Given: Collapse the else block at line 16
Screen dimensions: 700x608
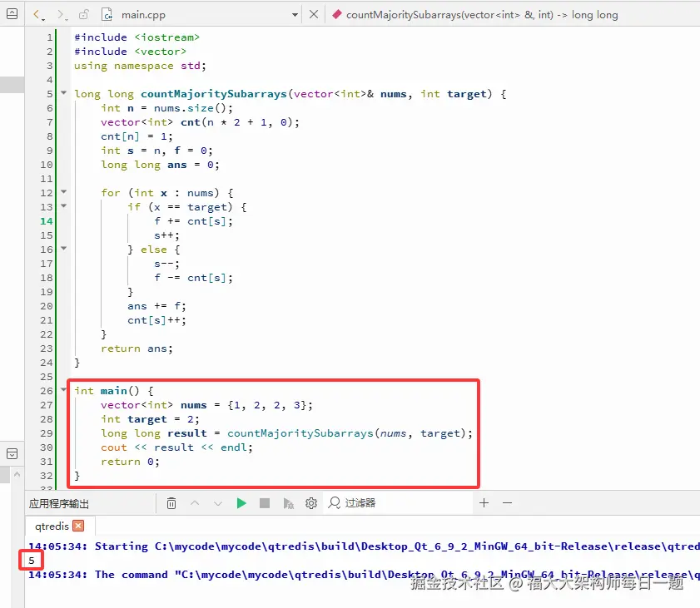Looking at the screenshot, I should coord(64,249).
